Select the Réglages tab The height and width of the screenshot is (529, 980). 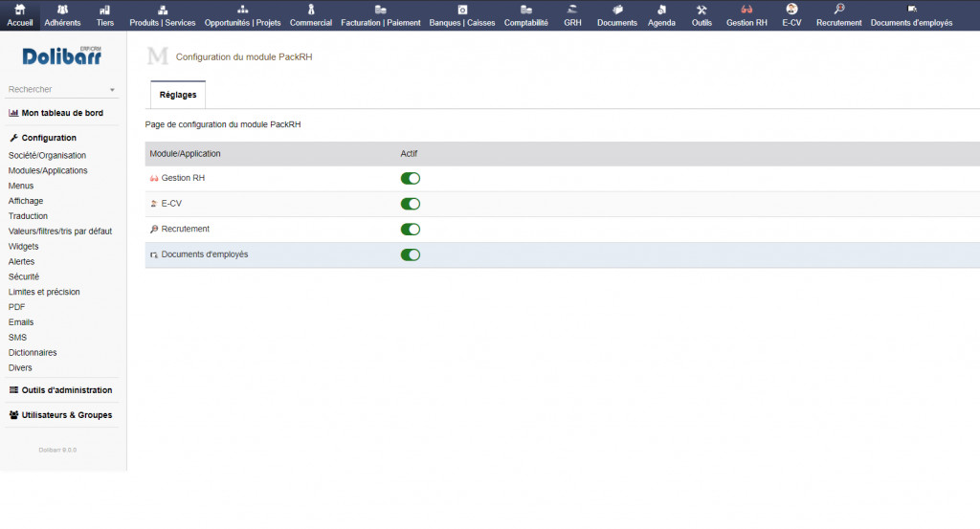point(178,95)
